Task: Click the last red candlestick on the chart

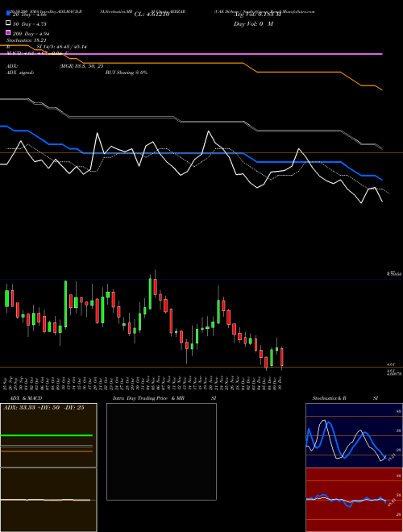Action: 282,357
